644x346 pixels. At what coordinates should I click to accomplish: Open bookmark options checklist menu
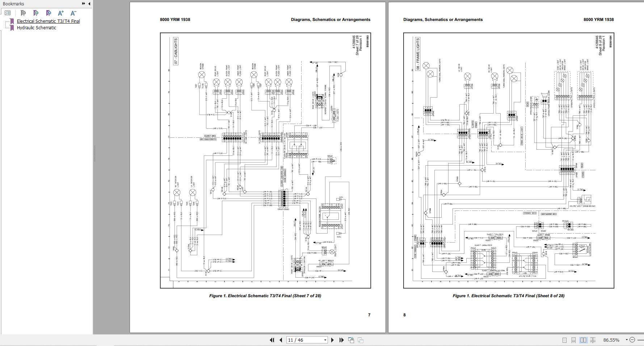pos(8,13)
